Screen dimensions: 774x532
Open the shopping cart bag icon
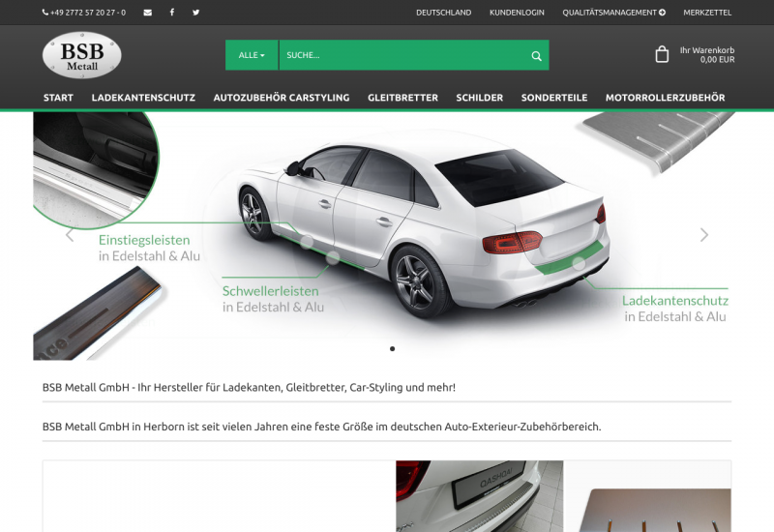(662, 54)
